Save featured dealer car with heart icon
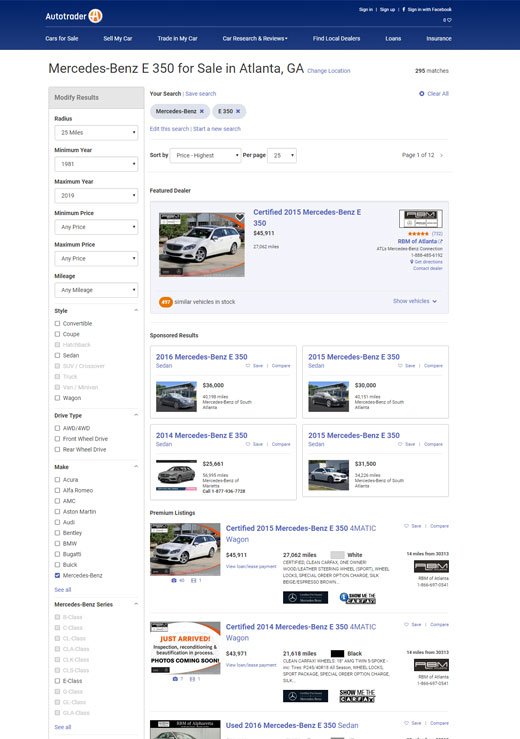This screenshot has width=520, height=739. click(x=239, y=217)
